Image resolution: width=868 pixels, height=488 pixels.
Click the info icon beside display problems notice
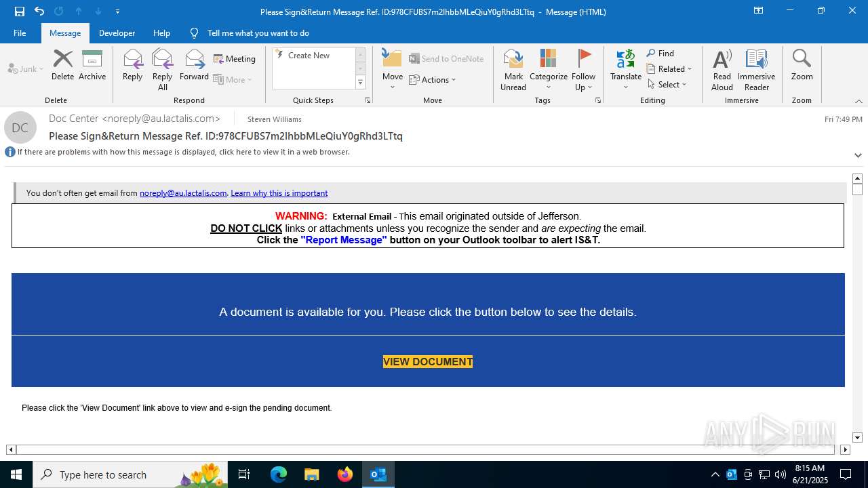click(x=10, y=152)
